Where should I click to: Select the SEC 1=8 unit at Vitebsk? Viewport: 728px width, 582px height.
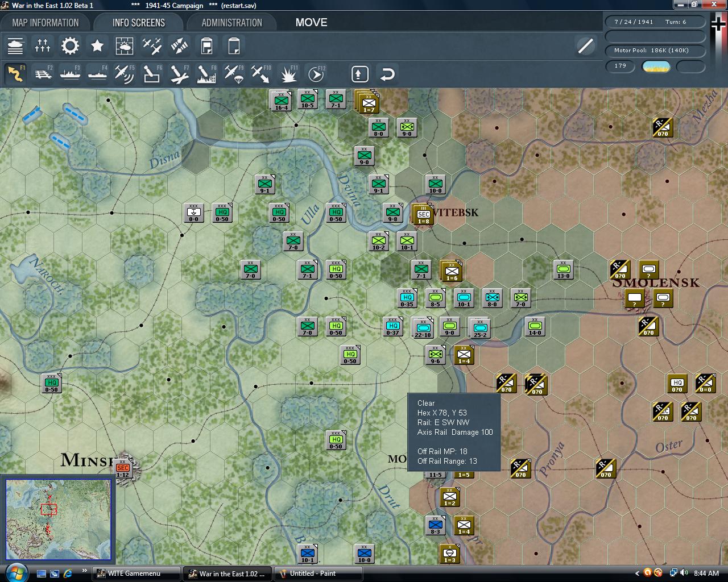(x=423, y=215)
